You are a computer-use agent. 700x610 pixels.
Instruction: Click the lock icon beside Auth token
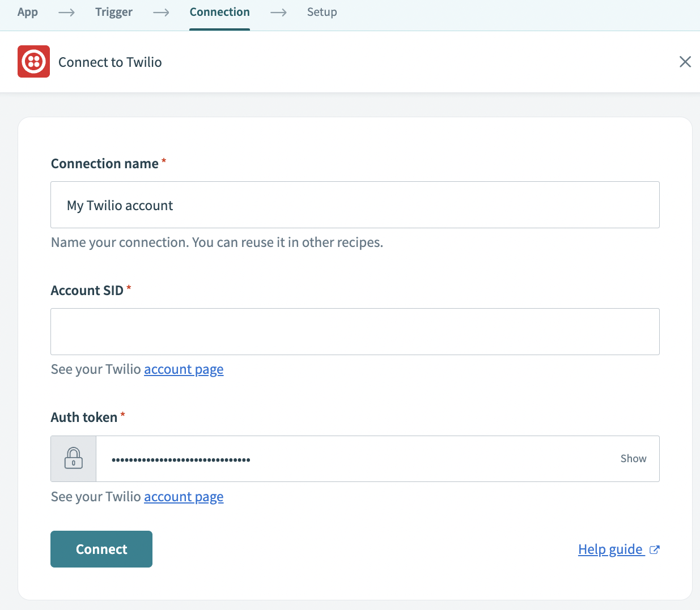coord(73,459)
